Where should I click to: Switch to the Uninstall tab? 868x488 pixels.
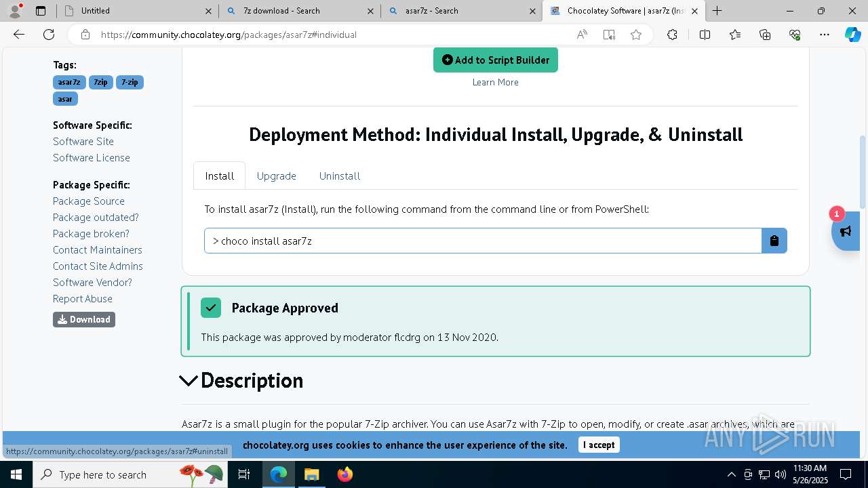340,176
